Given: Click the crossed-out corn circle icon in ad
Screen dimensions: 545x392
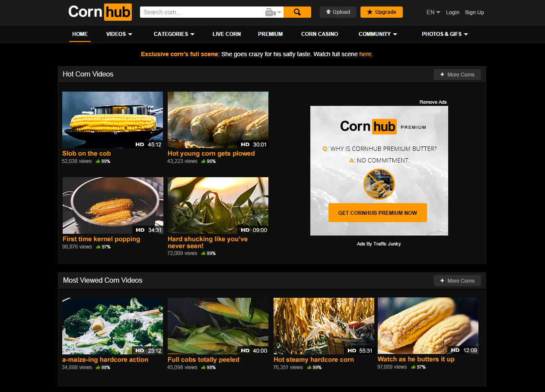Looking at the screenshot, I should pos(379,184).
